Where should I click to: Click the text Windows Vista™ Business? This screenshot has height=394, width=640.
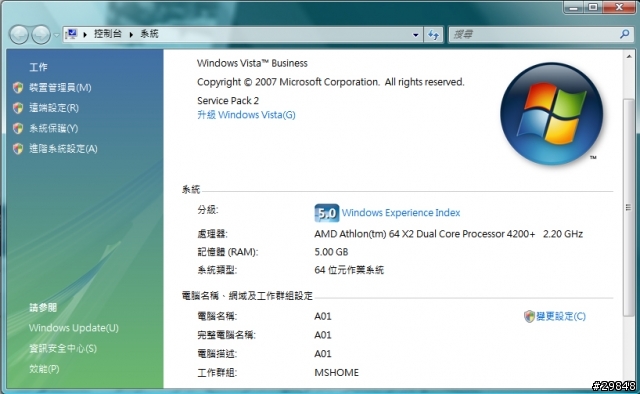252,63
